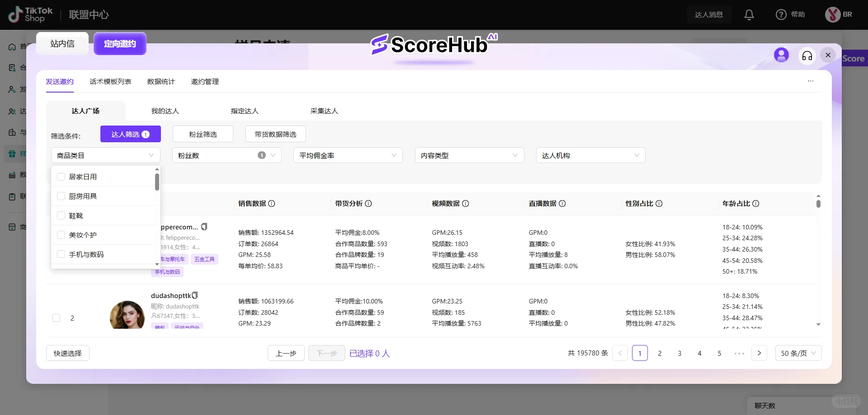Go to page 5
The image size is (868, 415).
click(x=719, y=353)
